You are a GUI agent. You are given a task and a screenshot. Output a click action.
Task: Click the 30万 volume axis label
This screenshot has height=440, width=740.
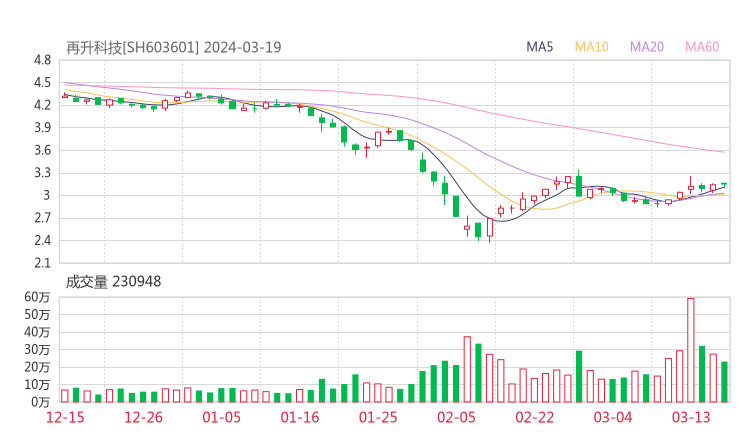pyautogui.click(x=37, y=350)
